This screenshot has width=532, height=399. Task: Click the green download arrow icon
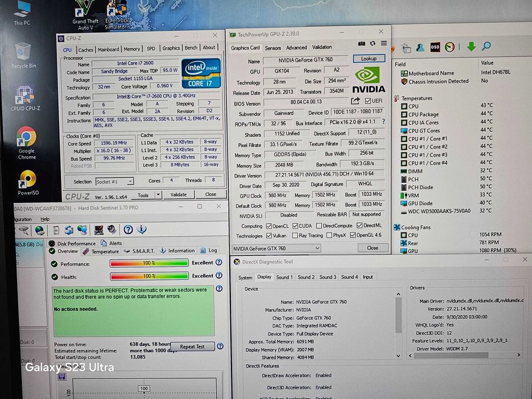[x=471, y=47]
